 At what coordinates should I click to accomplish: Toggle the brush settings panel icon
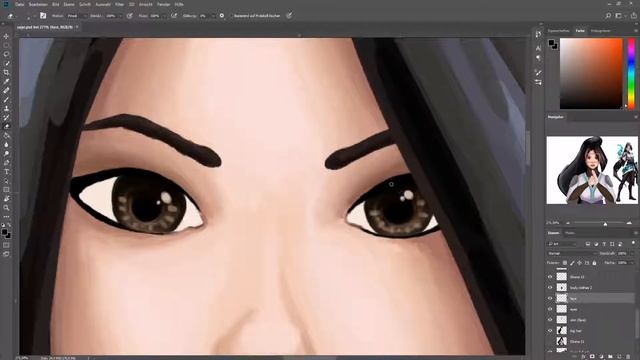43,16
